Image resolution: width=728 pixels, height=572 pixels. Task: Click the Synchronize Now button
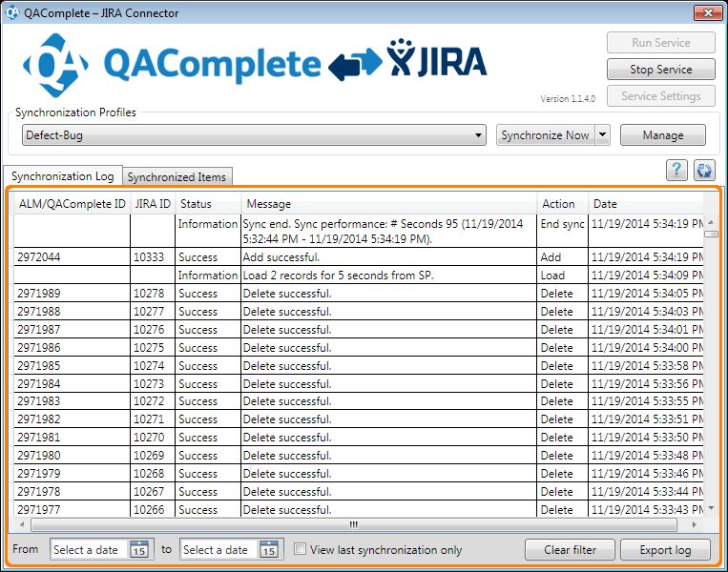click(x=545, y=135)
